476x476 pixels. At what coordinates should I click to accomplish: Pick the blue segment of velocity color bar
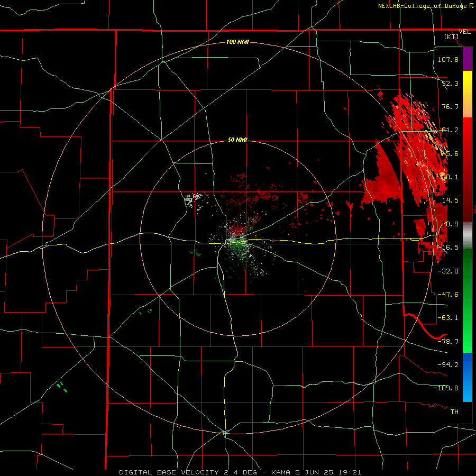pyautogui.click(x=467, y=377)
